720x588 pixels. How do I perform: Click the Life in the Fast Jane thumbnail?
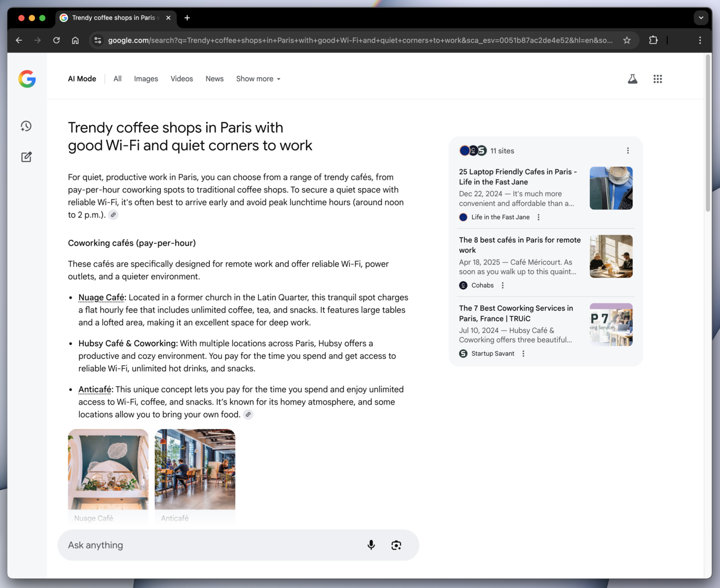[x=611, y=188]
